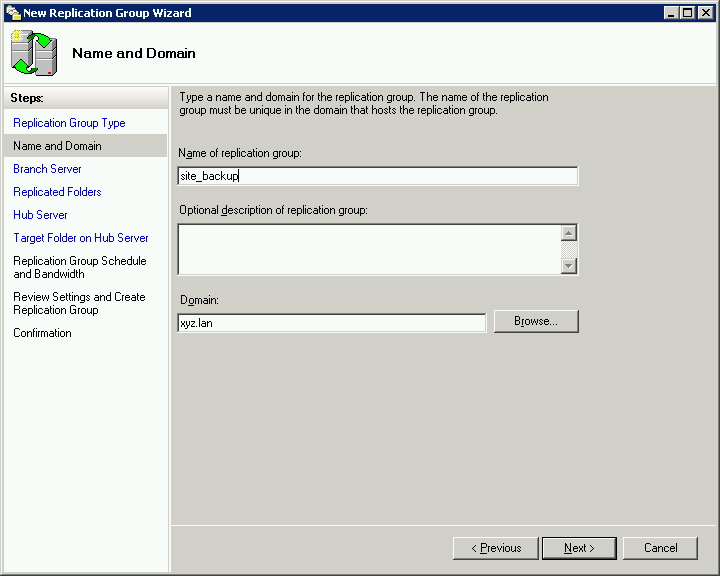Click the title bar wizard icon
This screenshot has height=576, width=720.
click(x=13, y=13)
